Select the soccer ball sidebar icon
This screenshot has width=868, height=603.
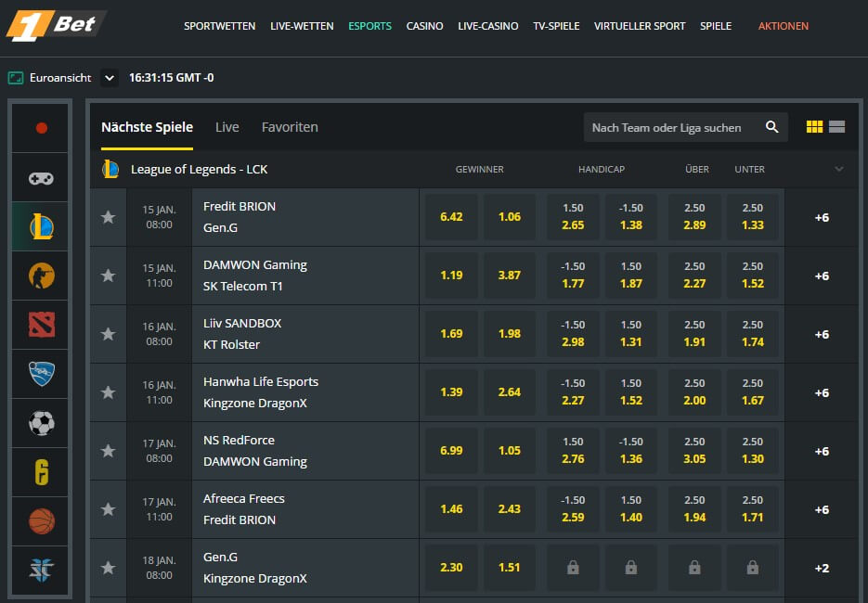tap(41, 423)
